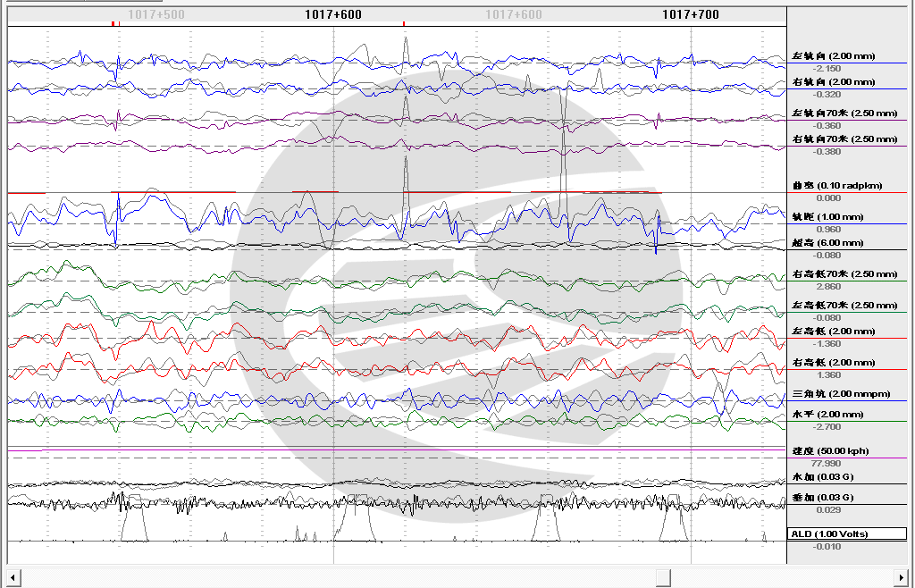Image resolution: width=915 pixels, height=588 pixels.
Task: Select the -0.360 reading
Action: coord(827,126)
